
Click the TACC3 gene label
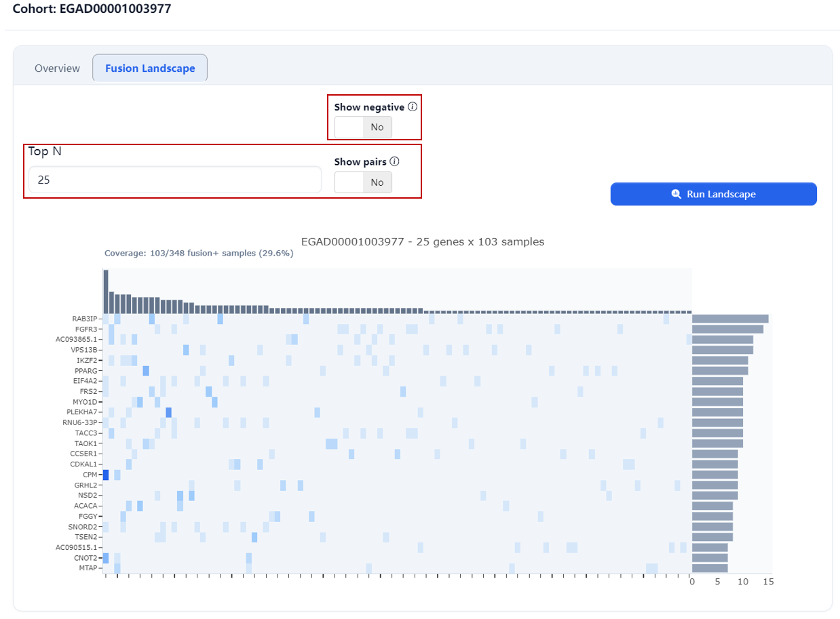pos(87,433)
